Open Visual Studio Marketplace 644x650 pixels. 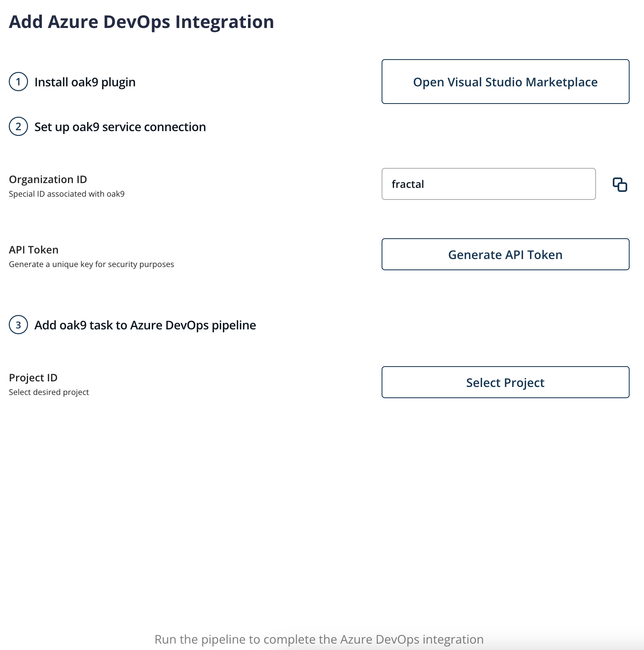(505, 82)
